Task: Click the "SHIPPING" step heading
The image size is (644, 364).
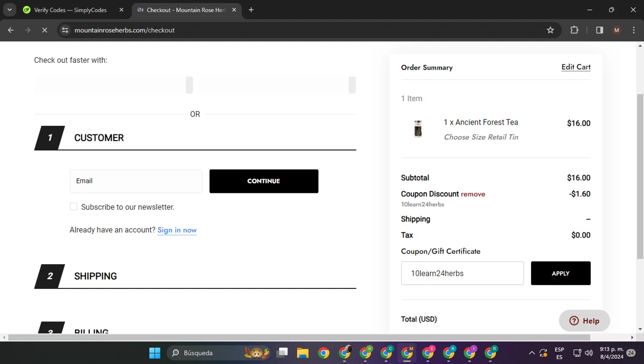Action: [x=95, y=276]
